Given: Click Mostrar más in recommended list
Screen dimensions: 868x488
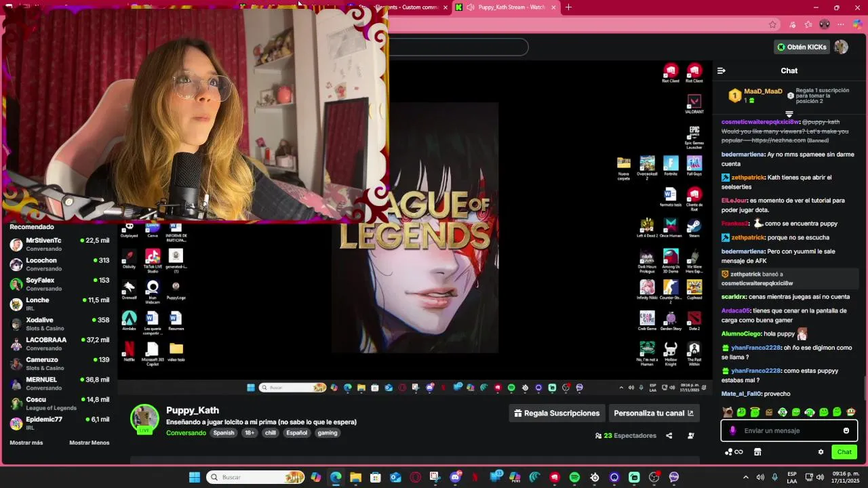Looking at the screenshot, I should tap(26, 443).
